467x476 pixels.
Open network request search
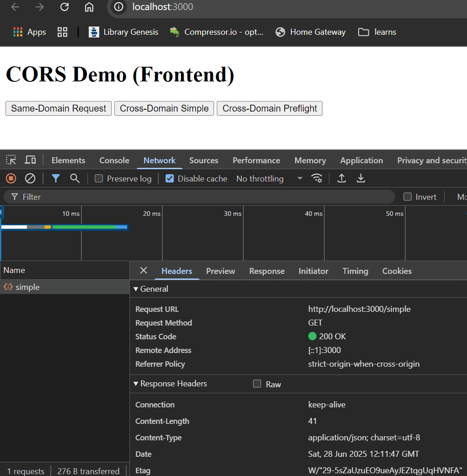point(75,178)
